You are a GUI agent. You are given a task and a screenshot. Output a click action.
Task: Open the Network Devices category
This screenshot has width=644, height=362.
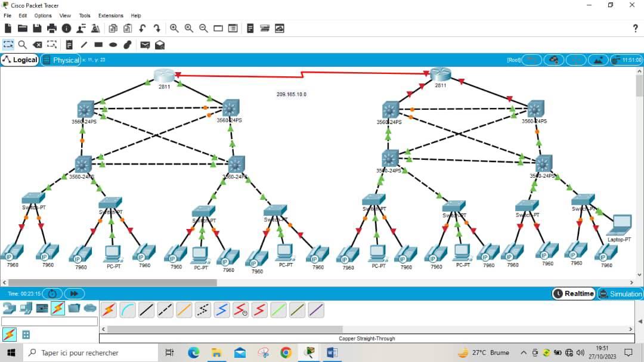coord(8,308)
